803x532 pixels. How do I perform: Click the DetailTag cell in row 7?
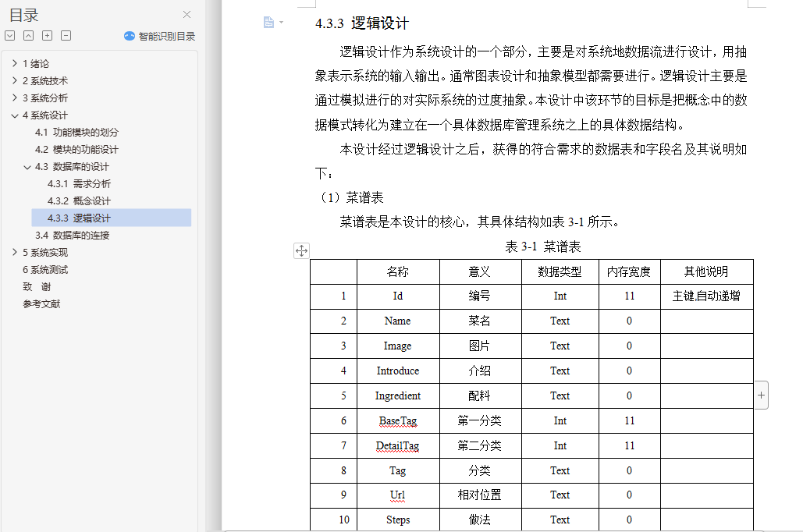coord(398,446)
